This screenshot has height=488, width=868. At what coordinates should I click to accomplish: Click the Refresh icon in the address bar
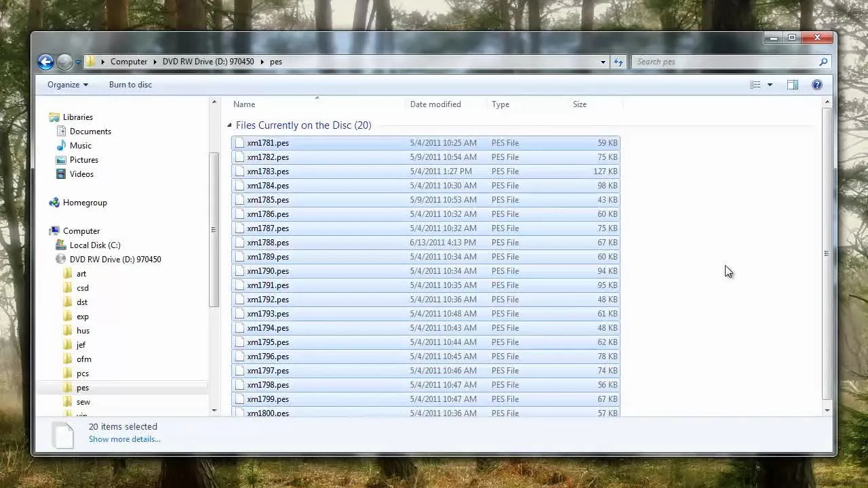[618, 62]
